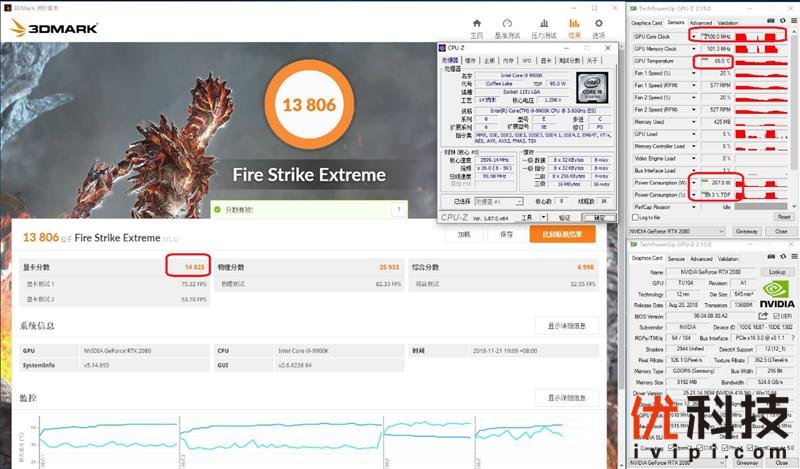Switch to Validation tab in GPU-Z Sensors window
Screen dimensions: 800x469
click(728, 23)
